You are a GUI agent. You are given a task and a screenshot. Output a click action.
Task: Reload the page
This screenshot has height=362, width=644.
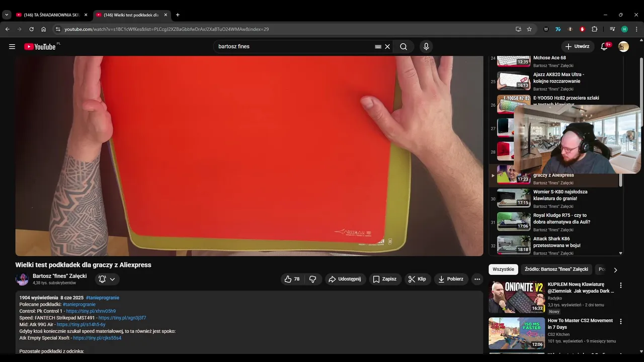point(31,29)
